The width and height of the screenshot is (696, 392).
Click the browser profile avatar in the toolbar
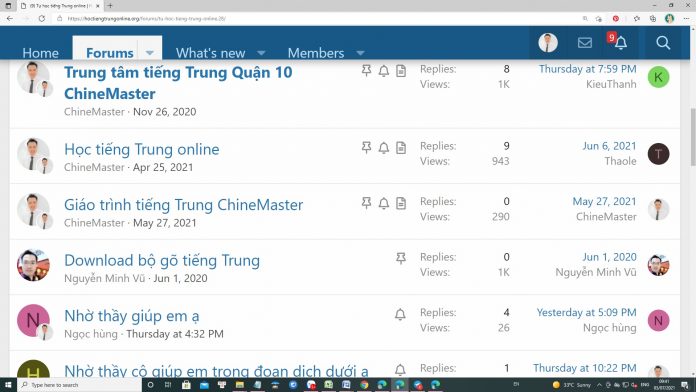pyautogui.click(x=669, y=19)
